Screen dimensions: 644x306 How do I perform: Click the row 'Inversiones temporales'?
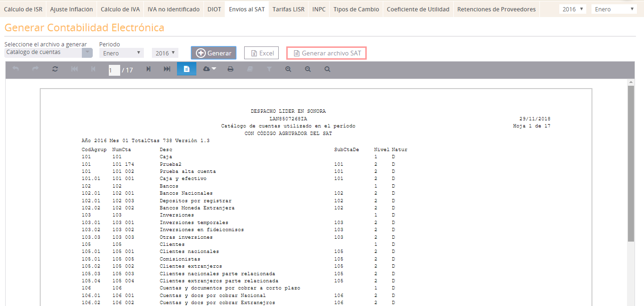tap(244, 223)
